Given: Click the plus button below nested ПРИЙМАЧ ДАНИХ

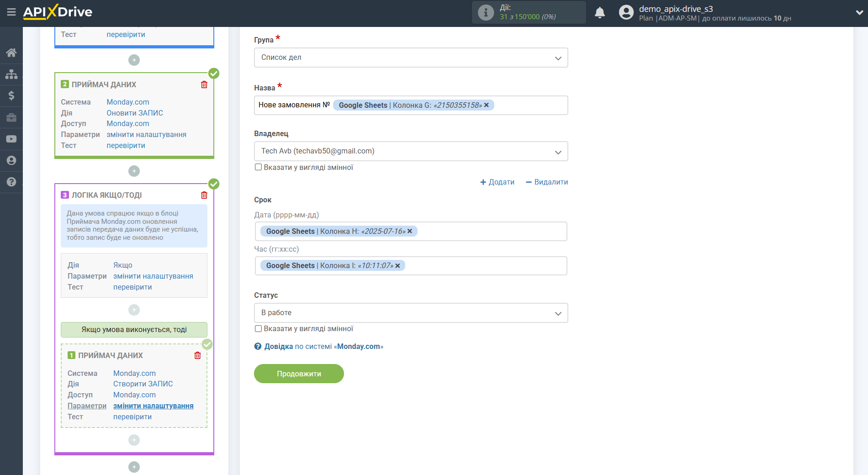Looking at the screenshot, I should pyautogui.click(x=134, y=440).
